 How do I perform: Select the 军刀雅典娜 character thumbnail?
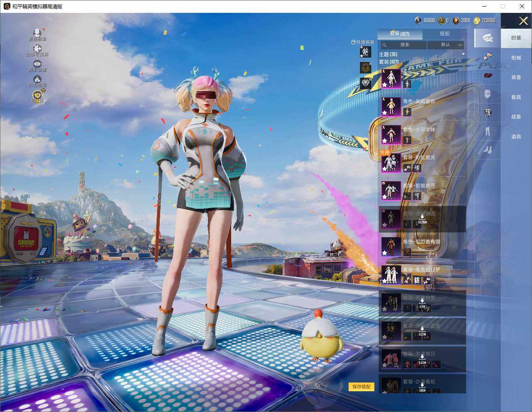[391, 247]
